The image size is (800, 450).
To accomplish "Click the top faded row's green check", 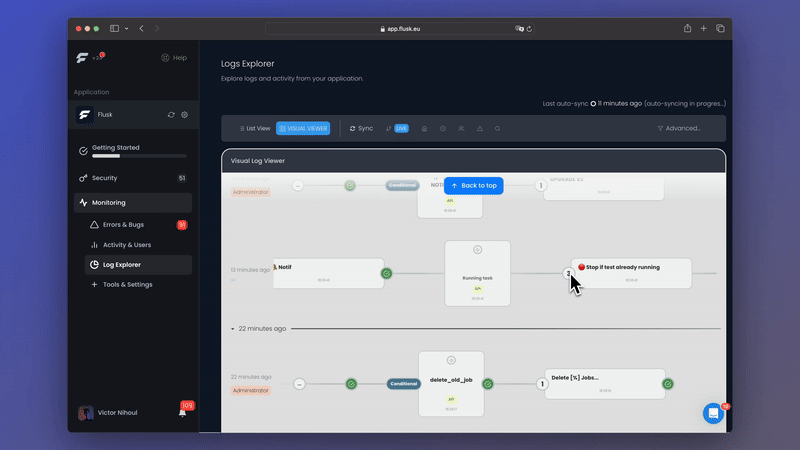I will [x=349, y=186].
